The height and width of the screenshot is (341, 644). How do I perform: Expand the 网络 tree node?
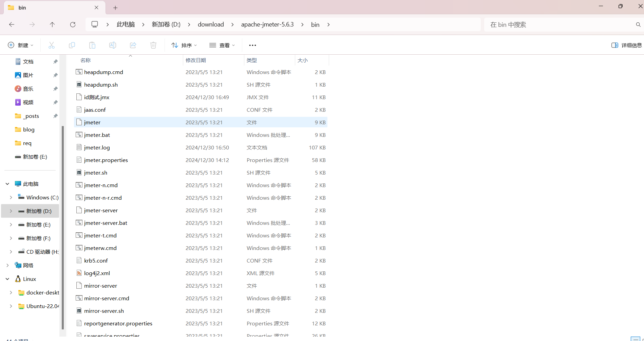click(7, 265)
